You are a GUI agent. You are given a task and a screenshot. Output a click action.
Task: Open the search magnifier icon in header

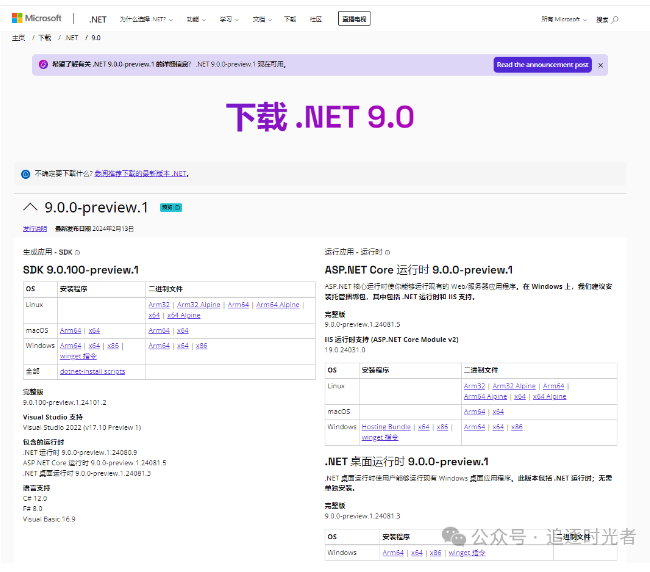tap(615, 19)
